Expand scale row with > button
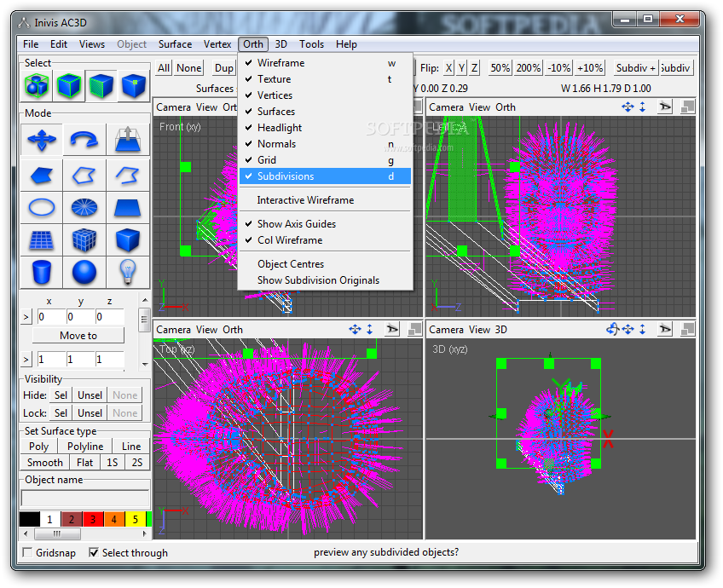This screenshot has width=723, height=588. [26, 360]
